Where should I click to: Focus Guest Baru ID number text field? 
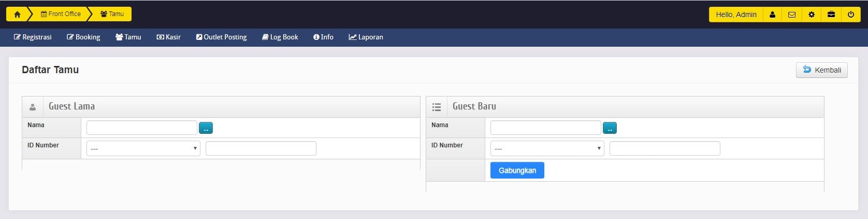[x=664, y=148]
